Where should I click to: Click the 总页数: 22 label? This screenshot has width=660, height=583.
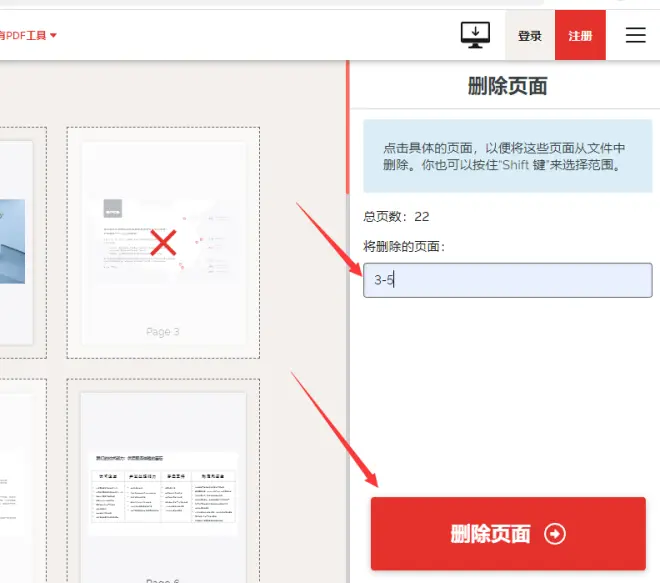click(396, 216)
